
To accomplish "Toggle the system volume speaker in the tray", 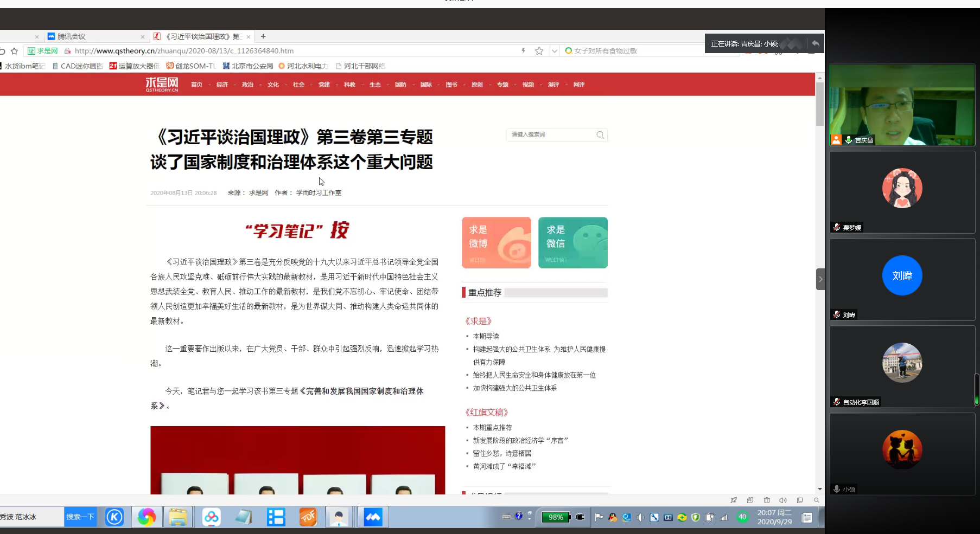I will pyautogui.click(x=640, y=517).
